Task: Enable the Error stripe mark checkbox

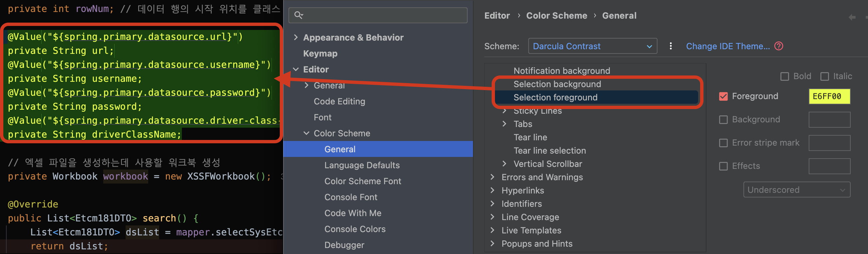Action: (x=723, y=143)
